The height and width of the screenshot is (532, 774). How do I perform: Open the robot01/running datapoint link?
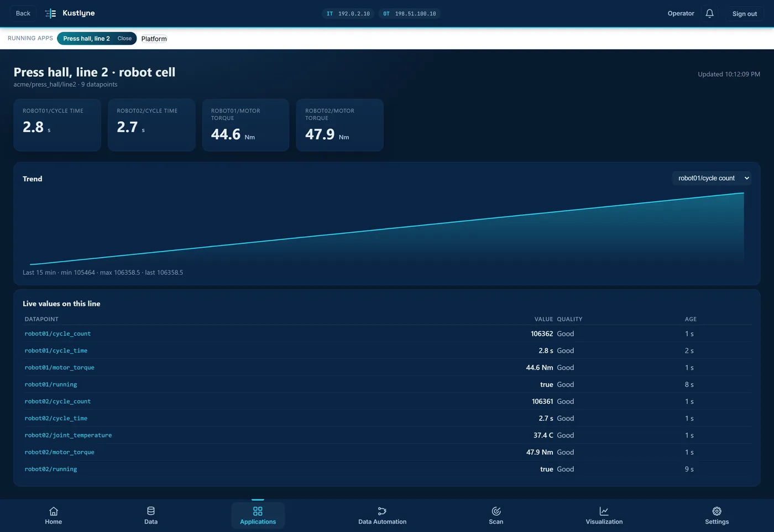[51, 384]
